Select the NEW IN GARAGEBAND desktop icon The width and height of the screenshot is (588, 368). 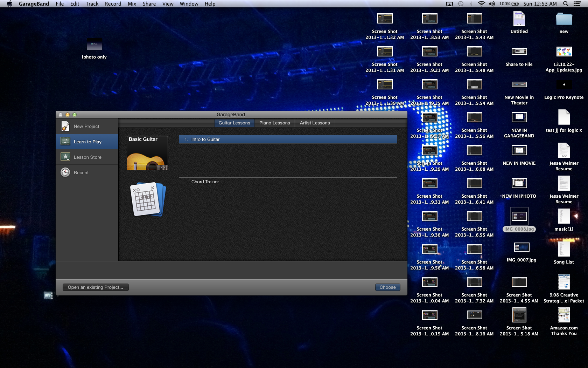[519, 117]
